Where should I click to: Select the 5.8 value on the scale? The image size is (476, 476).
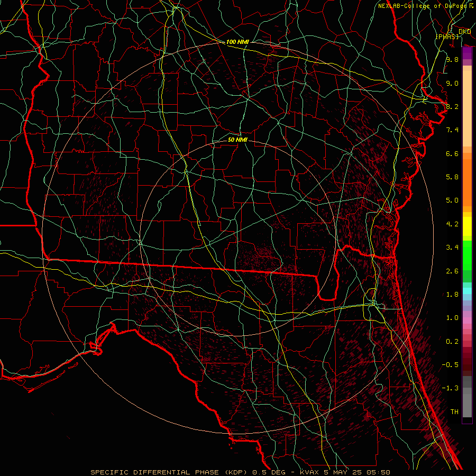tap(452, 177)
